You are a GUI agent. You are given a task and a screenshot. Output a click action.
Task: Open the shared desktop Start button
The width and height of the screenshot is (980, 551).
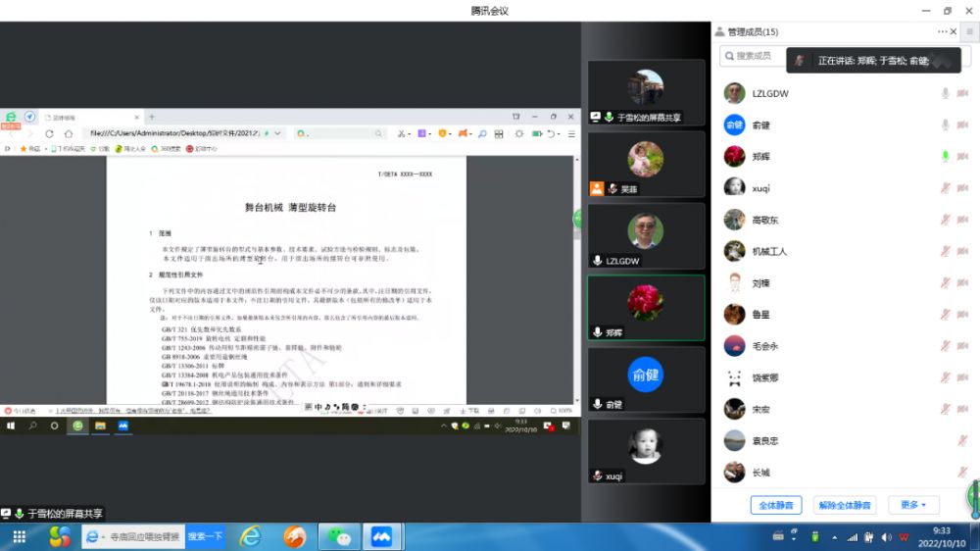11,426
